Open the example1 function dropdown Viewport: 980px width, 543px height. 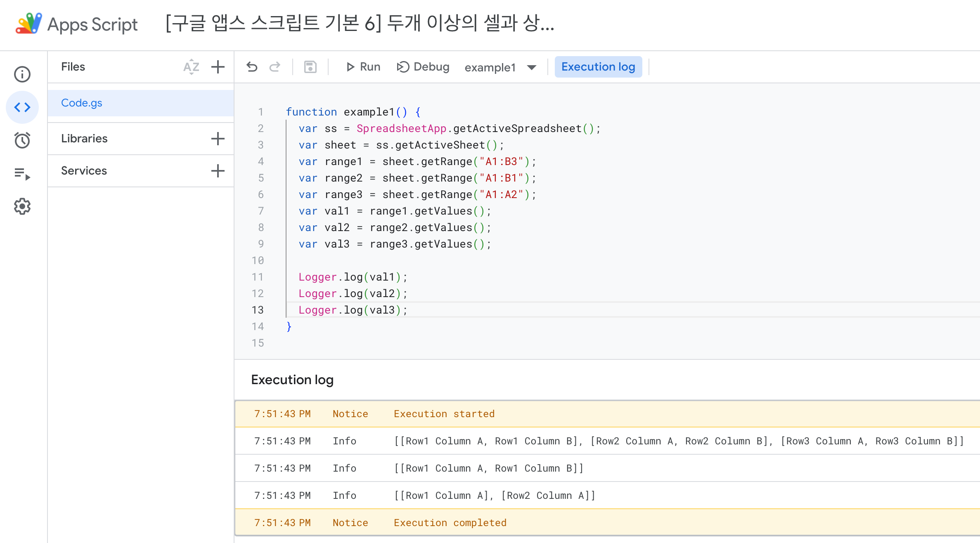click(500, 67)
